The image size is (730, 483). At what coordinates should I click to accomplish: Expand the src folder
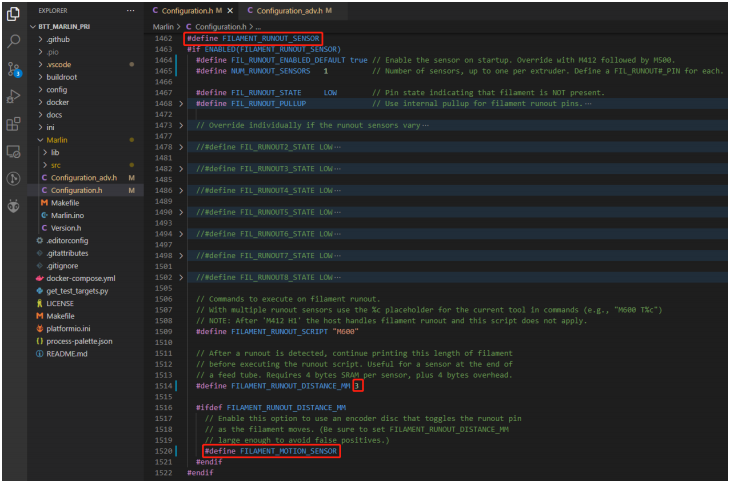56,165
